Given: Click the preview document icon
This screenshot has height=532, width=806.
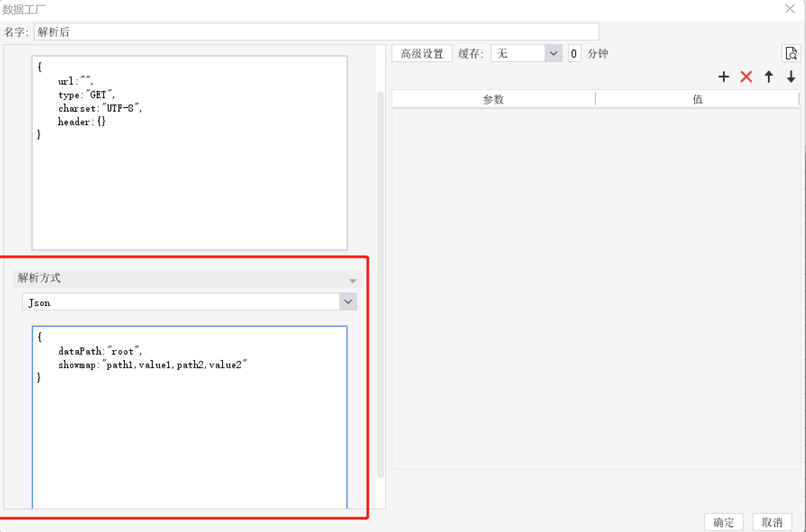Looking at the screenshot, I should (791, 54).
